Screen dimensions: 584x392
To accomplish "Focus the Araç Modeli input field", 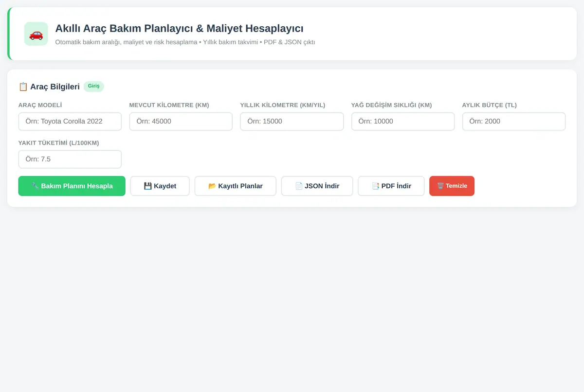I will coord(70,122).
